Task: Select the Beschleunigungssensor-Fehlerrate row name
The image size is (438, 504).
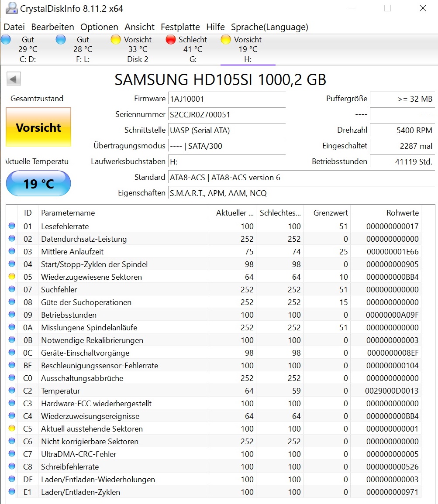Action: (x=100, y=366)
